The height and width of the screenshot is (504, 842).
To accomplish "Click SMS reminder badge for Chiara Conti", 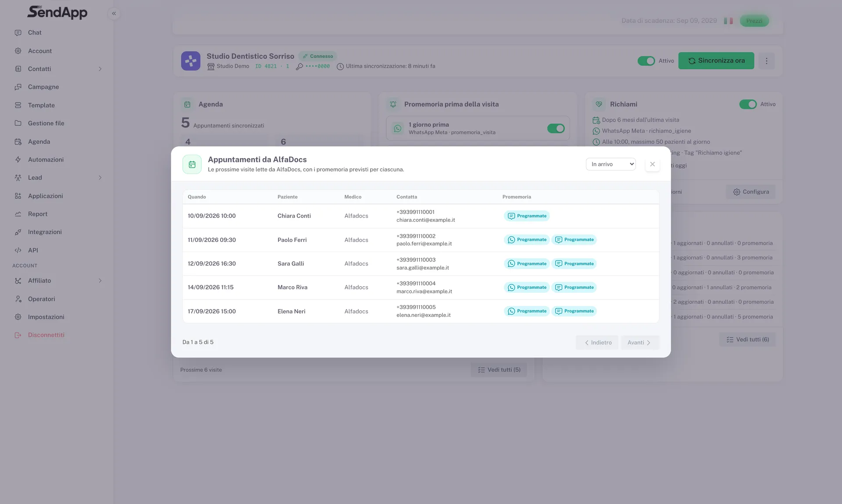I will 527,216.
